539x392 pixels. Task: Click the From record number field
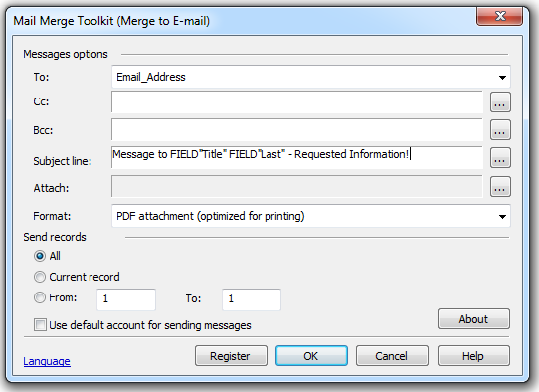coord(126,299)
